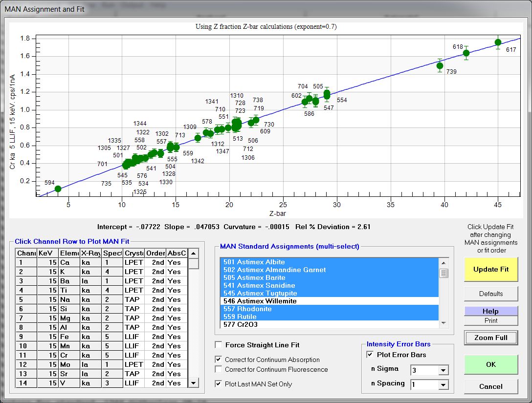Reset settings with the Defaults button

[x=491, y=294]
